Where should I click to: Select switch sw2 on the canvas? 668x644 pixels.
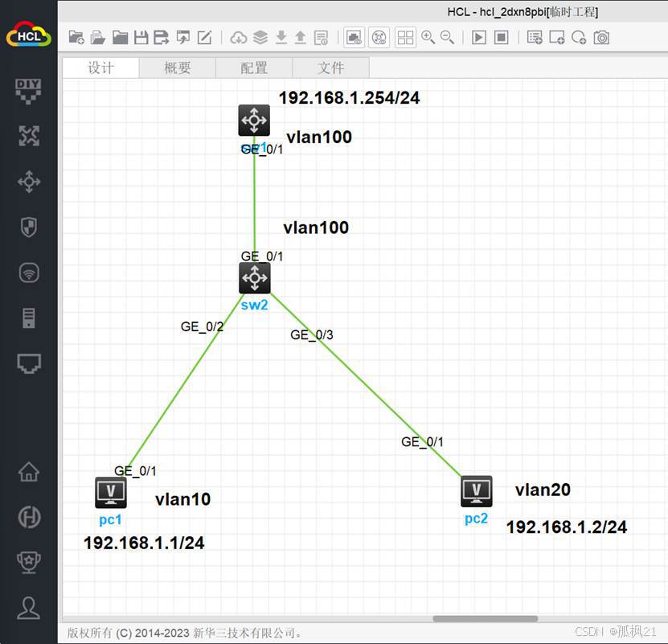pyautogui.click(x=254, y=277)
